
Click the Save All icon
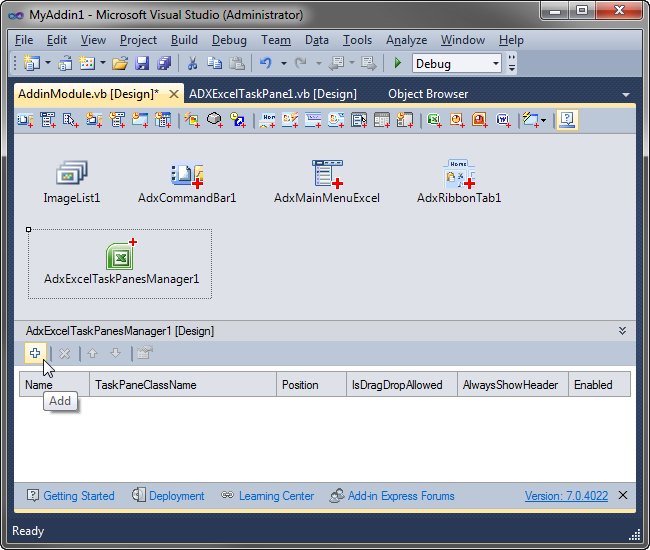(x=164, y=63)
